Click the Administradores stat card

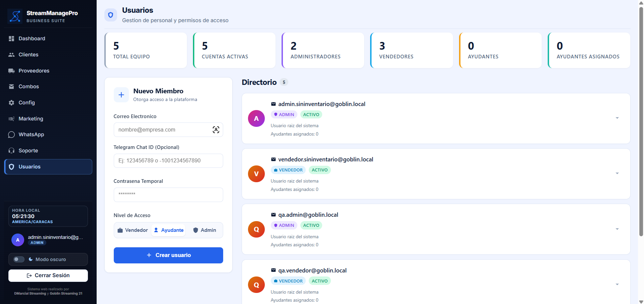point(323,50)
